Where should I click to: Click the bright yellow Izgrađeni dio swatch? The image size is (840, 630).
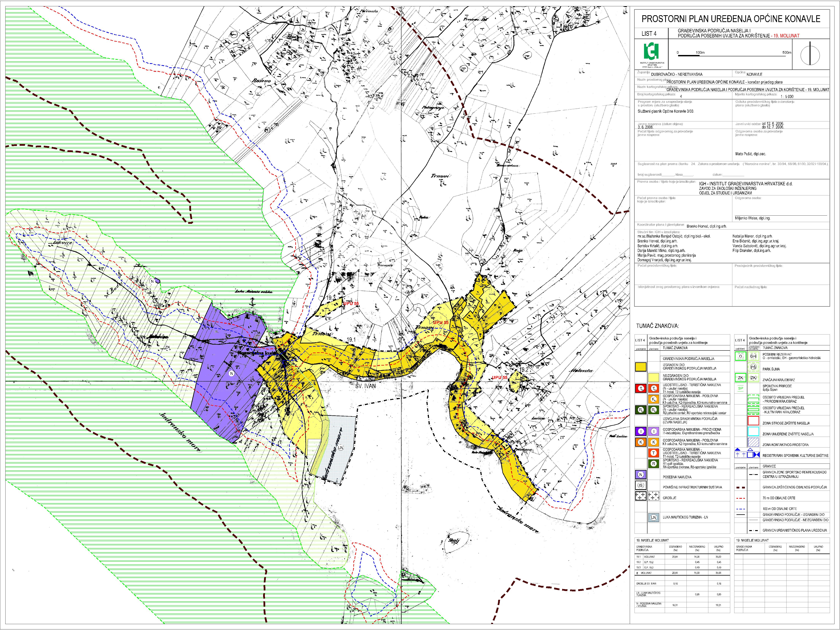(641, 366)
